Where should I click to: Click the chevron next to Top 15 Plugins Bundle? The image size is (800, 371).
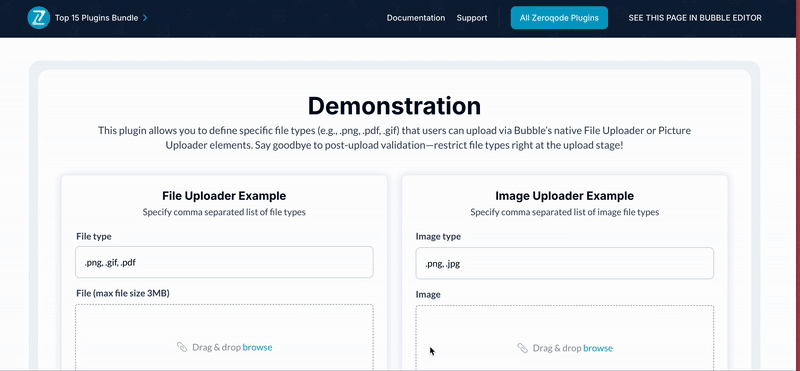coord(145,18)
